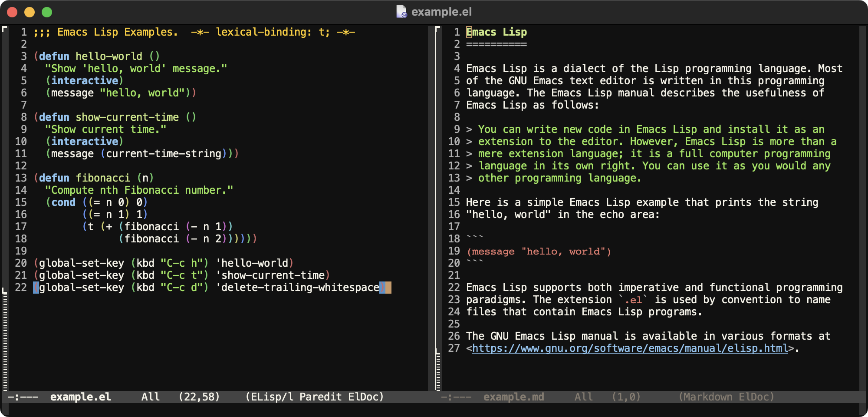This screenshot has width=868, height=417.
Task: Open the elisp.html manual link
Action: click(x=629, y=348)
